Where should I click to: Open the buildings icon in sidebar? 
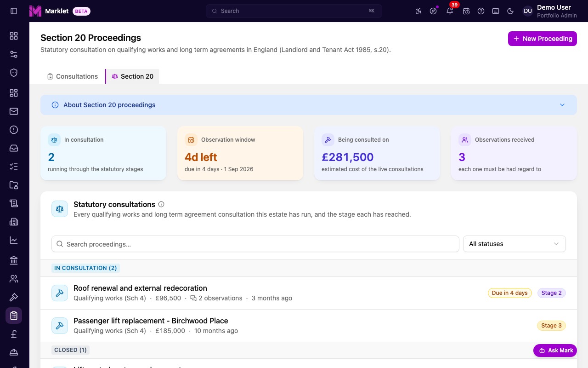point(14,222)
